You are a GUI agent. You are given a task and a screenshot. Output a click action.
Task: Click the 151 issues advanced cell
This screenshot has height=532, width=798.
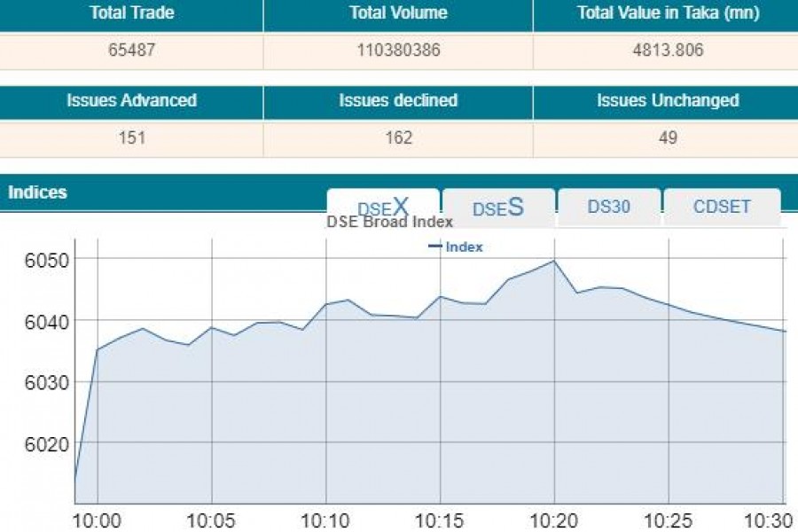pos(131,137)
